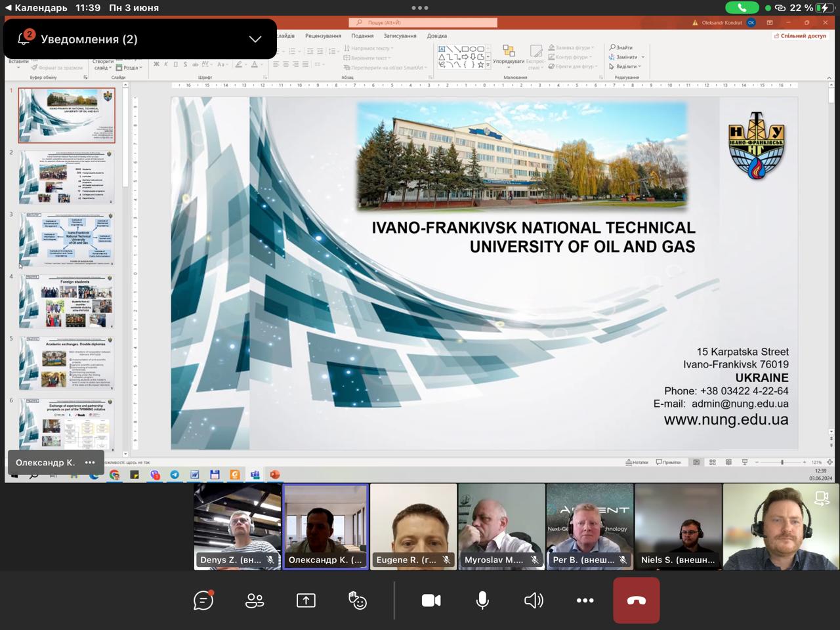Tap the green active call indicator
This screenshot has width=840, height=630.
pyautogui.click(x=742, y=8)
